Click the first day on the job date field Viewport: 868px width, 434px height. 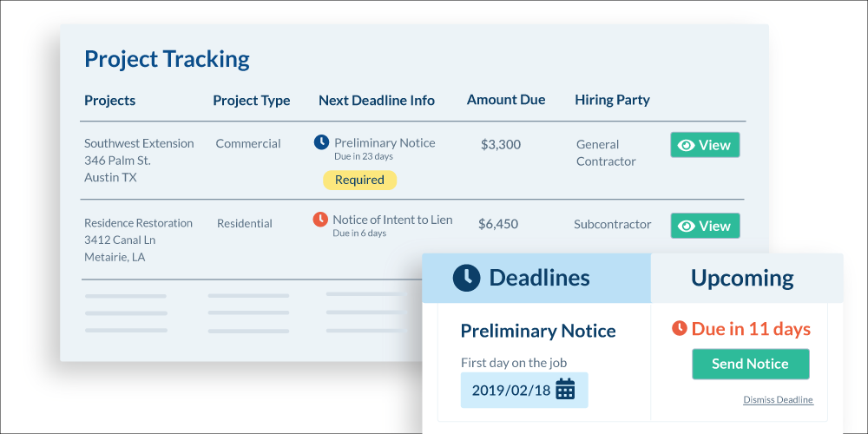point(511,390)
